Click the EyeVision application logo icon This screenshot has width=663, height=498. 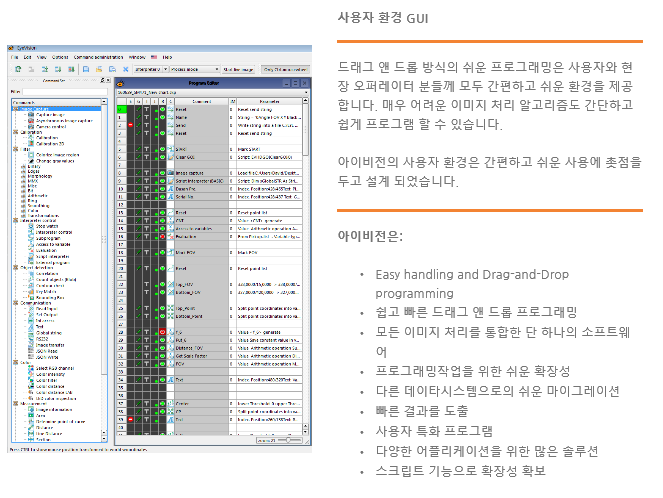coord(12,48)
